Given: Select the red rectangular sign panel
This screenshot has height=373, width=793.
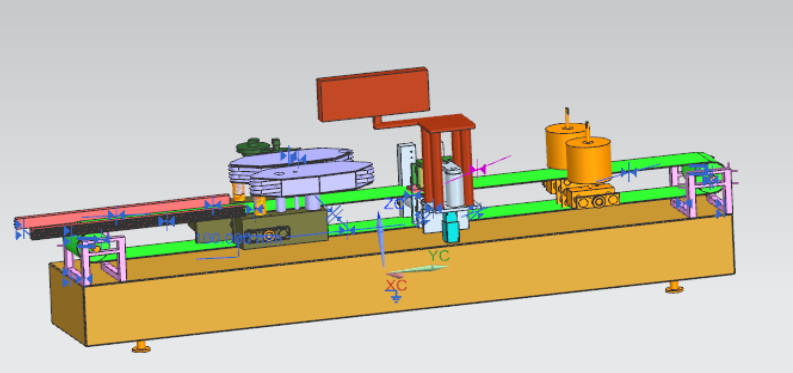Looking at the screenshot, I should pyautogui.click(x=374, y=95).
